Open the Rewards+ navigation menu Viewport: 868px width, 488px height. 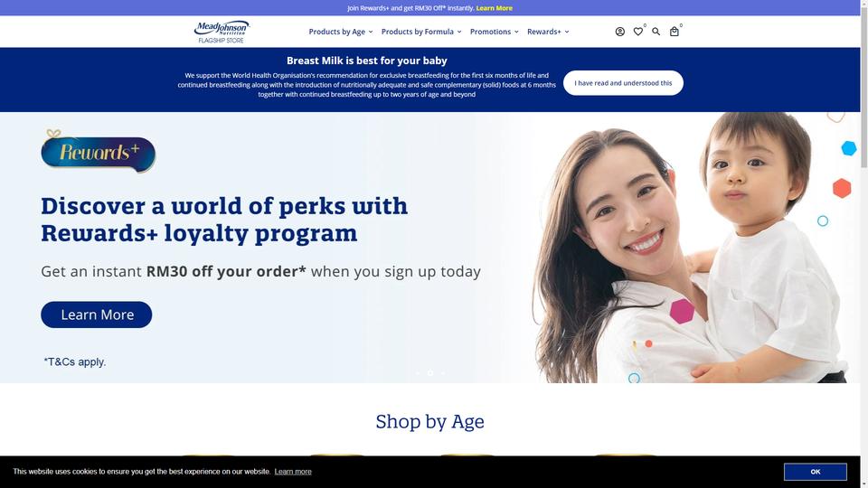[x=548, y=32]
